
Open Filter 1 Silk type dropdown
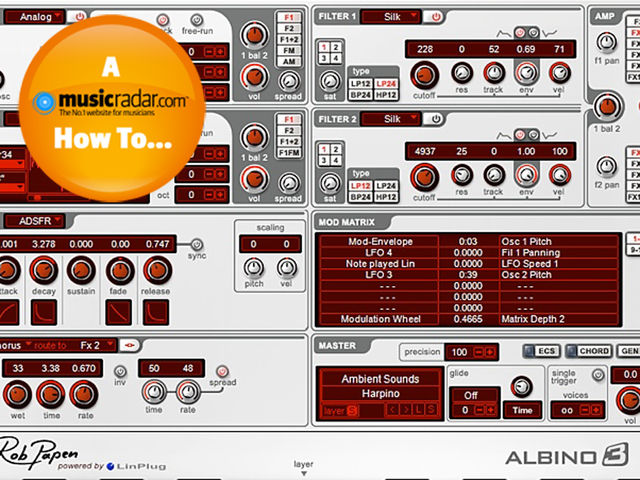pos(391,17)
